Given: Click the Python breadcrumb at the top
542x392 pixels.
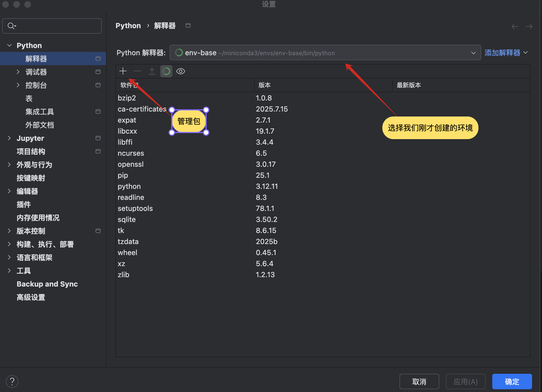Looking at the screenshot, I should coord(128,25).
